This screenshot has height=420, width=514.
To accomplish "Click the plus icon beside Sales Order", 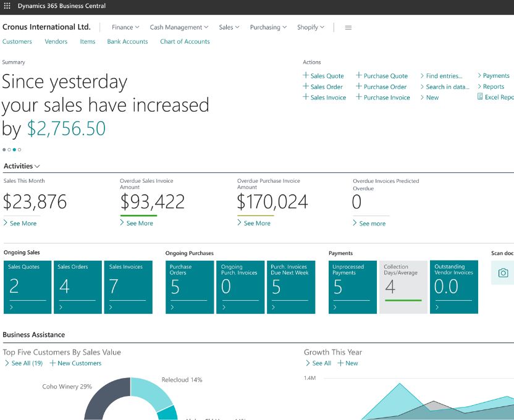I will 306,86.
